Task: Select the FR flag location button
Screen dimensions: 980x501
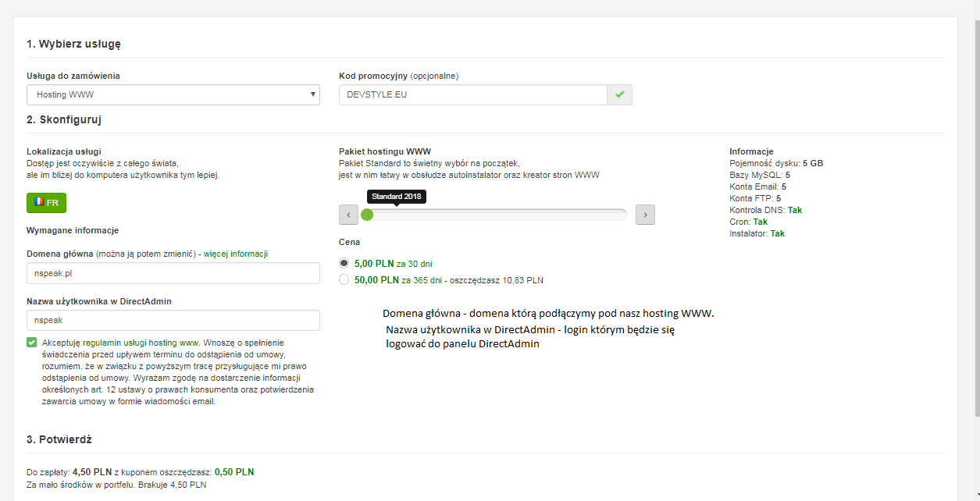Action: (x=46, y=203)
